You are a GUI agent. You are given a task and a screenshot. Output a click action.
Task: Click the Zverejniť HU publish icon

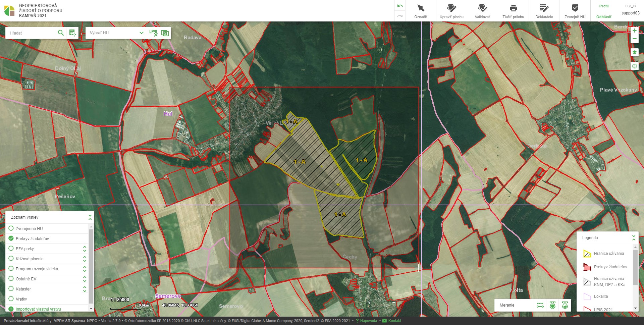[575, 8]
